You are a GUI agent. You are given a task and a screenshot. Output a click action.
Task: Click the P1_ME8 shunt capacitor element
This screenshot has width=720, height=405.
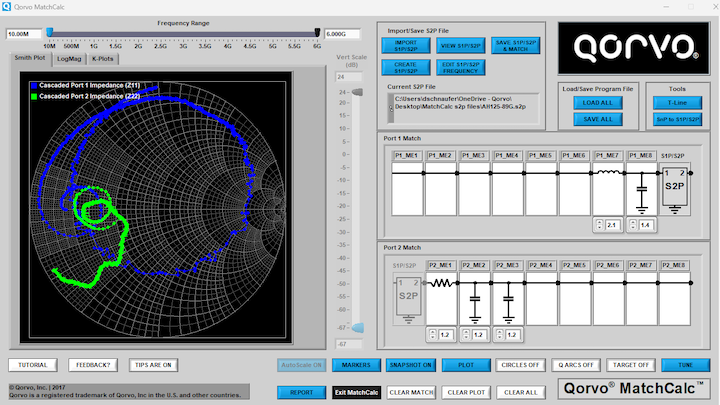(x=642, y=189)
